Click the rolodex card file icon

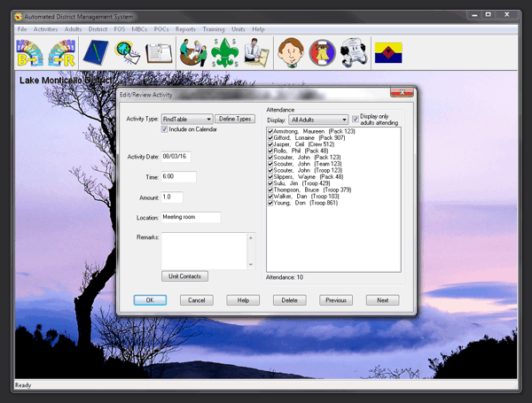(x=354, y=53)
